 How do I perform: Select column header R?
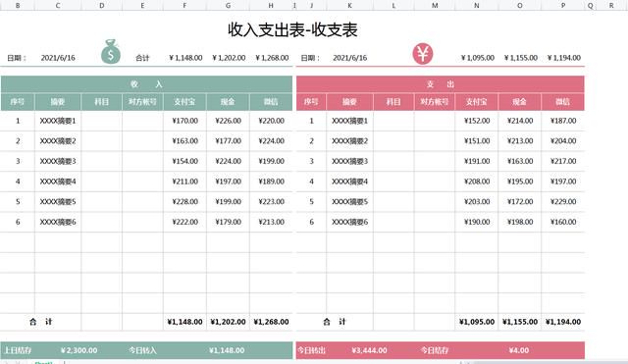[611, 5]
